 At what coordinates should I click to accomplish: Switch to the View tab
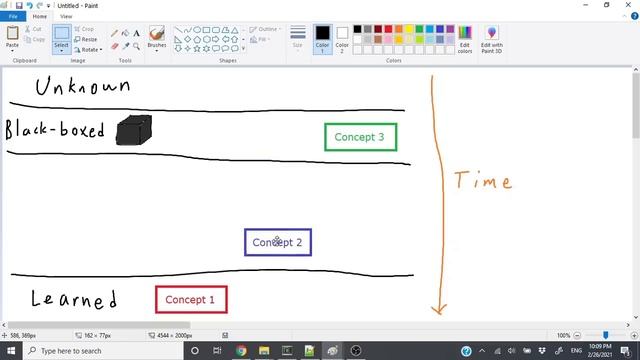coord(66,16)
